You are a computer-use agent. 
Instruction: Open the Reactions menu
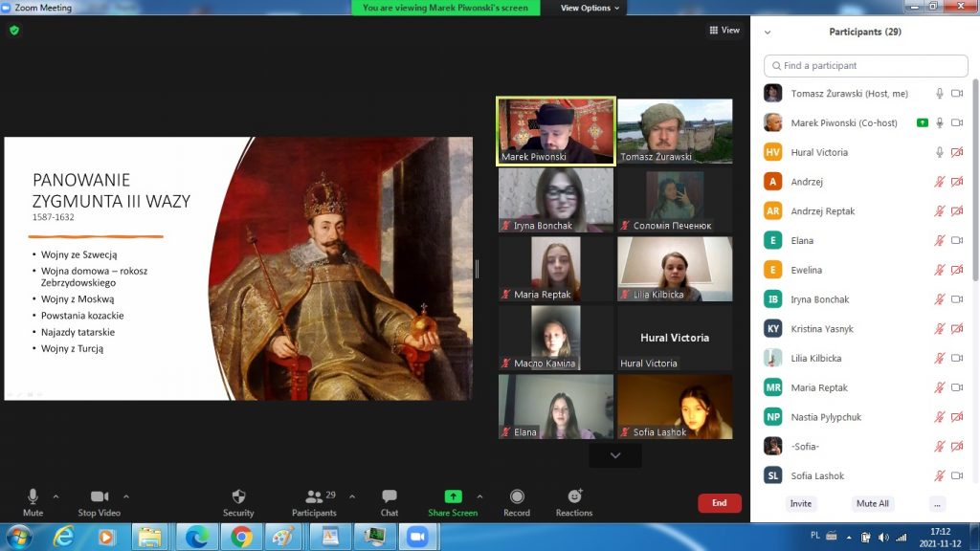pos(574,496)
